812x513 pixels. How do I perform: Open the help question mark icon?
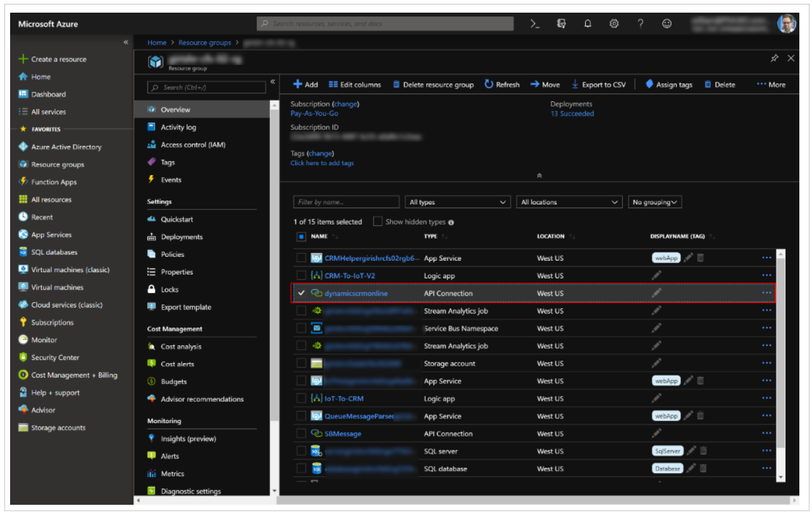[x=640, y=23]
